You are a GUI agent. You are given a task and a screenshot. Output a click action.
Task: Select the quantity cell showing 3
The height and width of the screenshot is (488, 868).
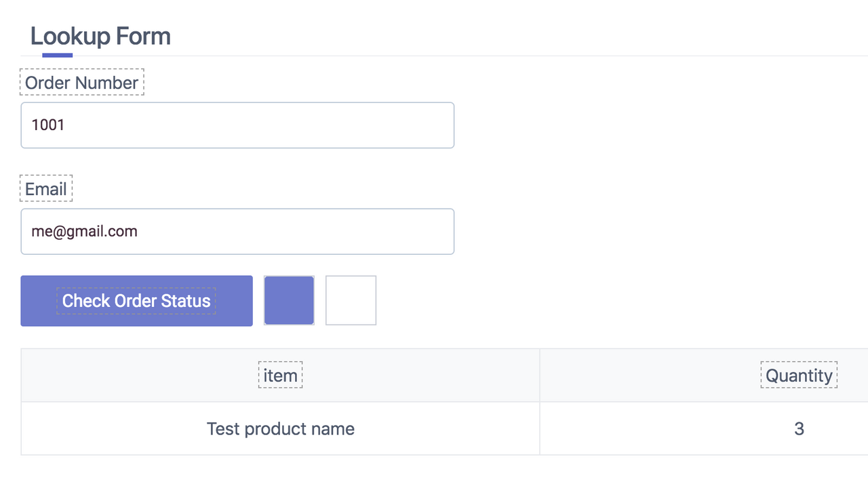coord(799,429)
